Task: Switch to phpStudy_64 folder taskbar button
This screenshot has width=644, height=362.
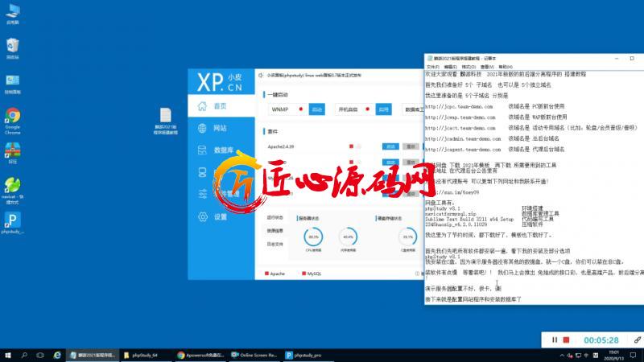Action: pyautogui.click(x=147, y=355)
